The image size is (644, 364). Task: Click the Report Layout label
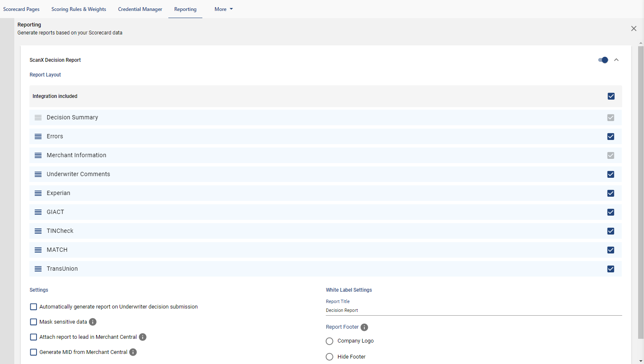pos(45,75)
